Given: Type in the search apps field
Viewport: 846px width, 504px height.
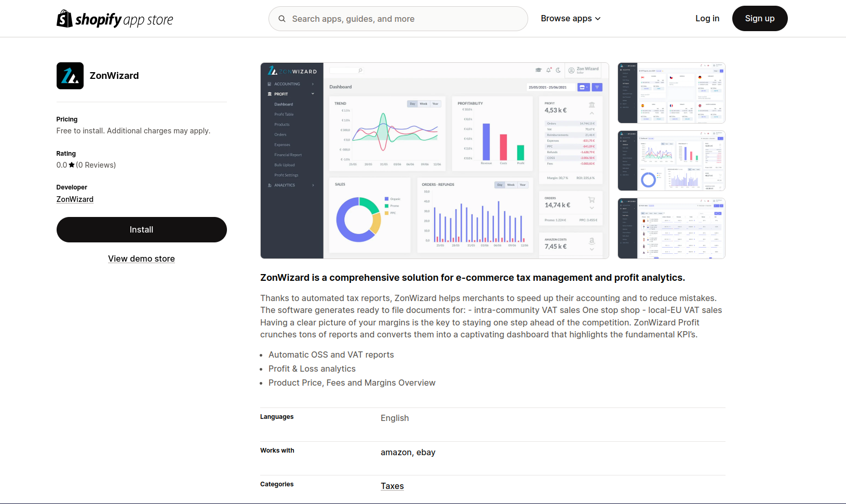Looking at the screenshot, I should [405, 19].
